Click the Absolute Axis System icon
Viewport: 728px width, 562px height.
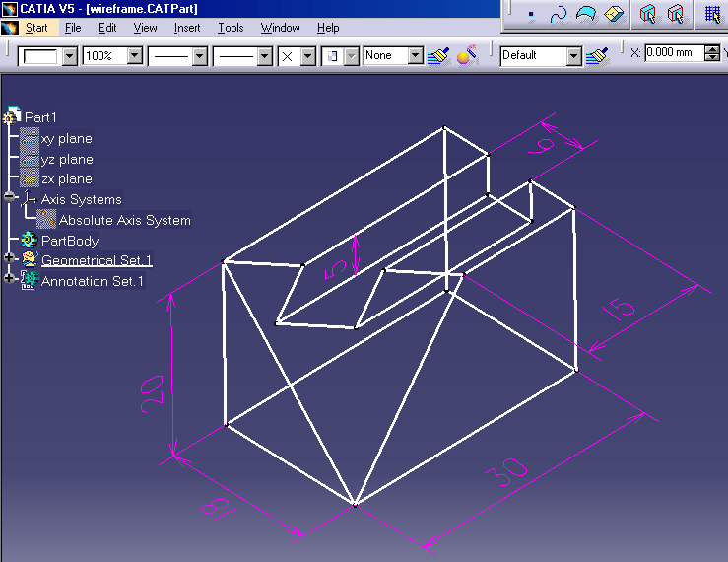[46, 219]
